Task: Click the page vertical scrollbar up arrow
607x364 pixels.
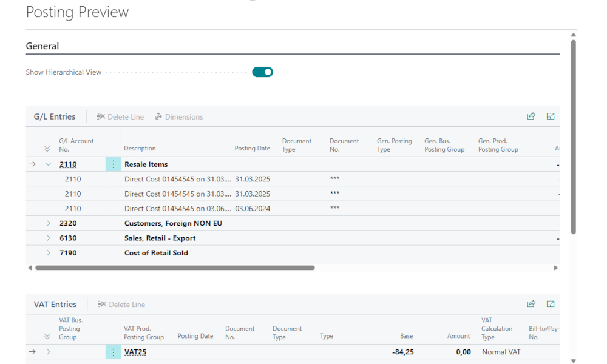Action: click(574, 35)
